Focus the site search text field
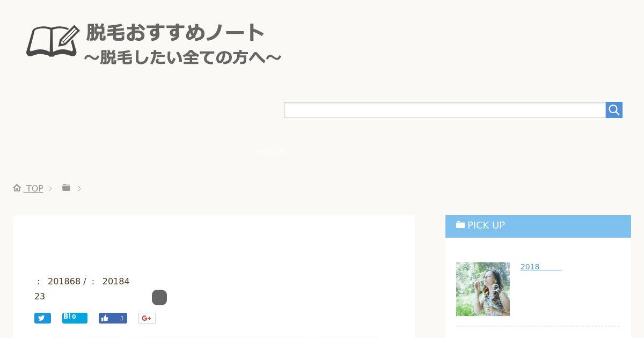This screenshot has width=644, height=338. pos(445,110)
